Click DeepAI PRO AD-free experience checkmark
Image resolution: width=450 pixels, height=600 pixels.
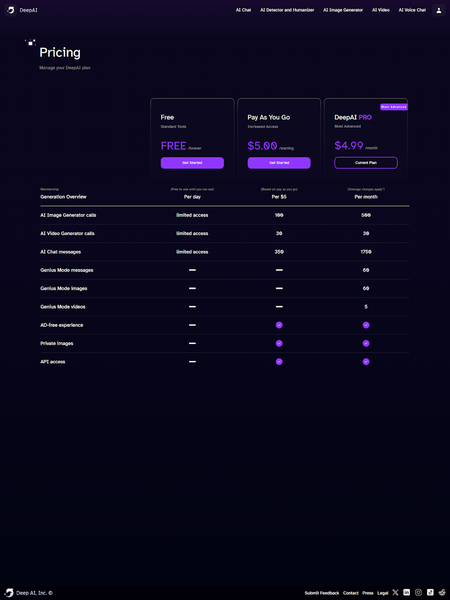click(x=366, y=325)
